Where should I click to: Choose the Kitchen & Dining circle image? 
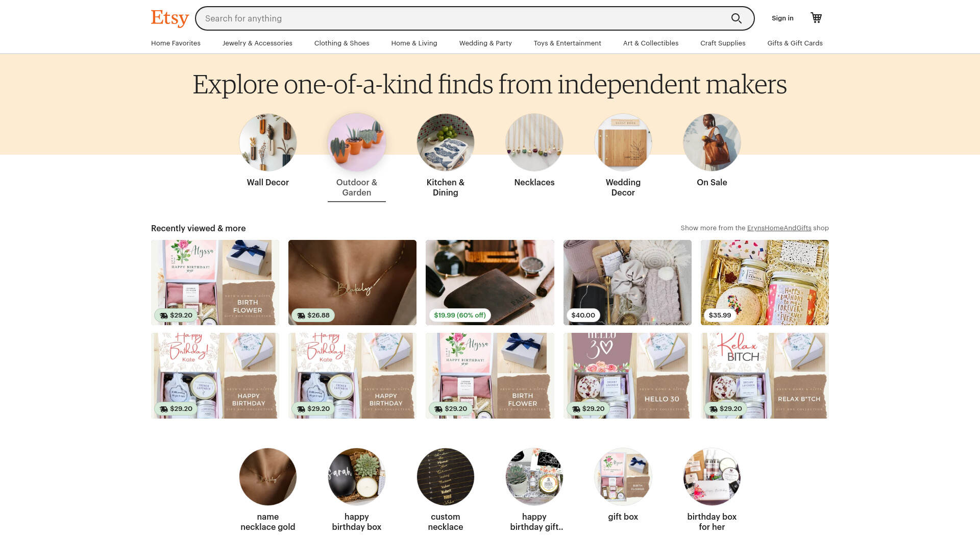tap(446, 142)
